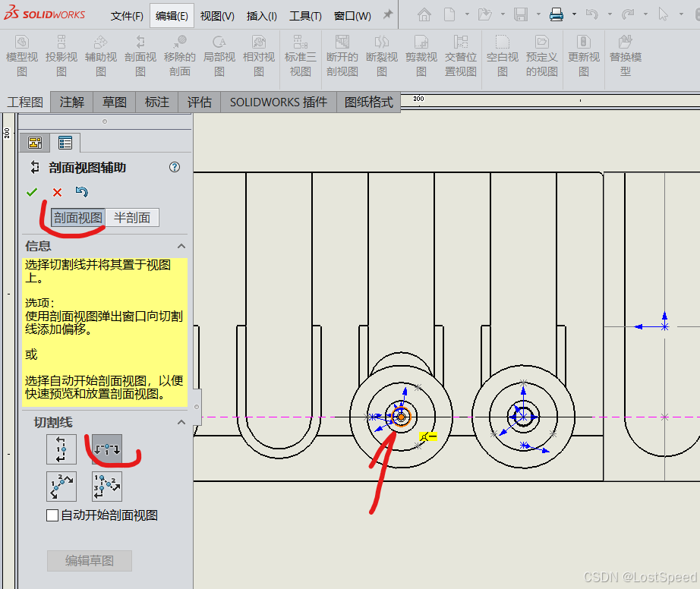Screen dimensions: 700x589
Task: Open the 编辑(E) menu
Action: pos(172,16)
